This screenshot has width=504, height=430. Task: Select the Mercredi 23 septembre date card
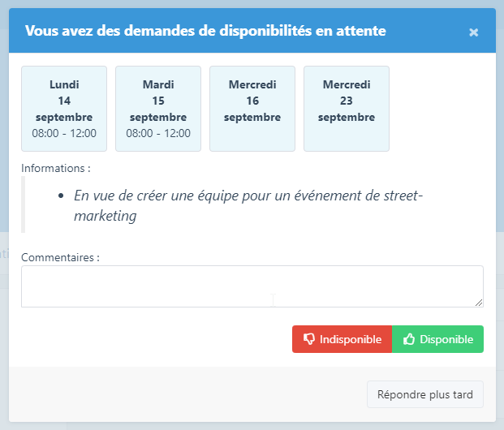click(347, 109)
